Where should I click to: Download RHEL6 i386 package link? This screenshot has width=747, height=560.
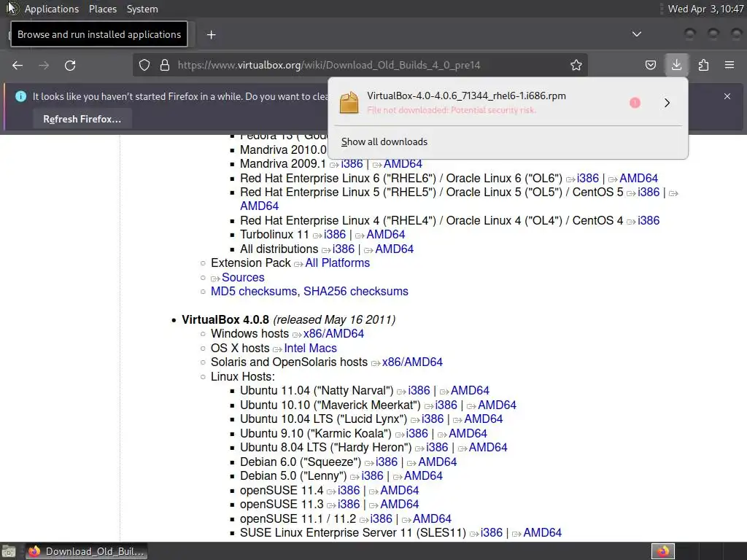point(587,178)
